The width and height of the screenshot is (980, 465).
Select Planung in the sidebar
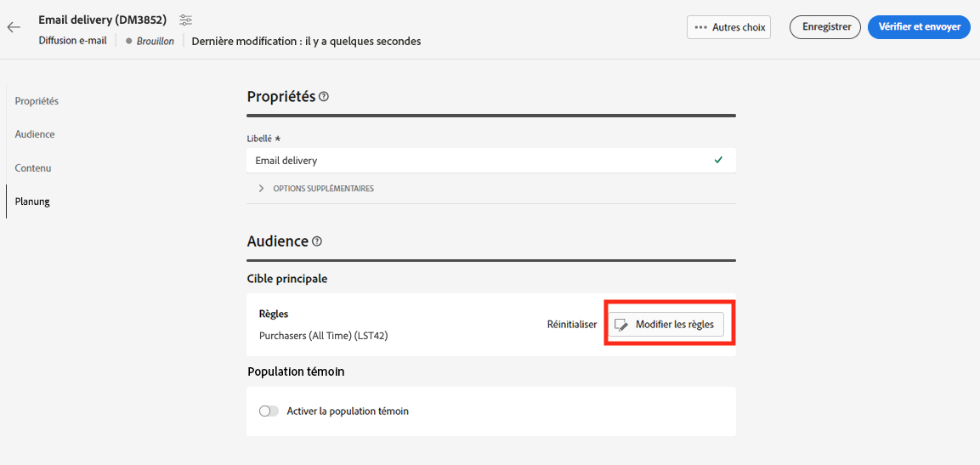pyautogui.click(x=32, y=201)
